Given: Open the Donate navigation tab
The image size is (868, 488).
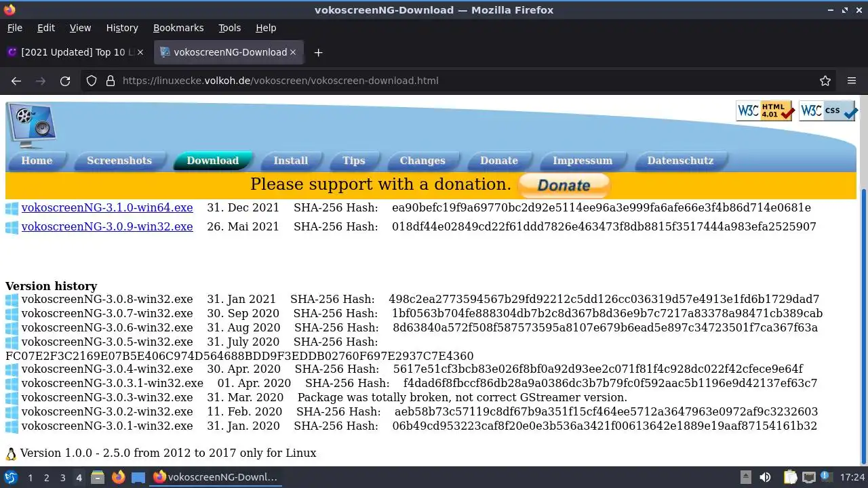Looking at the screenshot, I should pos(499,161).
